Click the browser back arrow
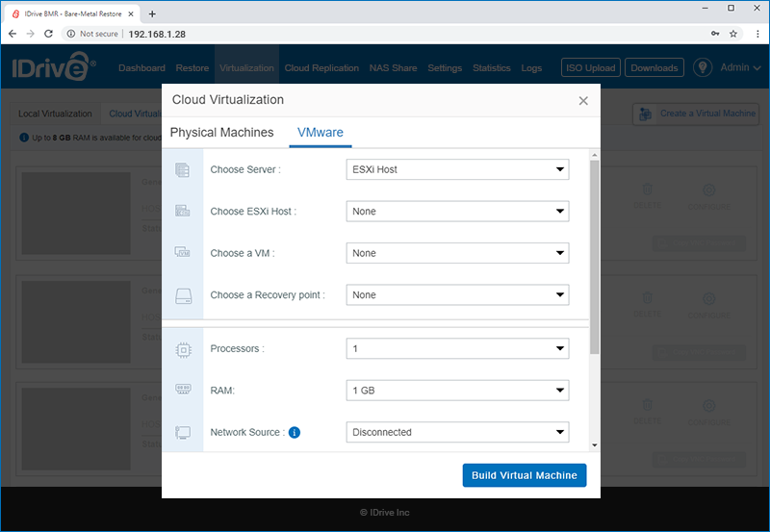The height and width of the screenshot is (532, 770). coord(13,34)
